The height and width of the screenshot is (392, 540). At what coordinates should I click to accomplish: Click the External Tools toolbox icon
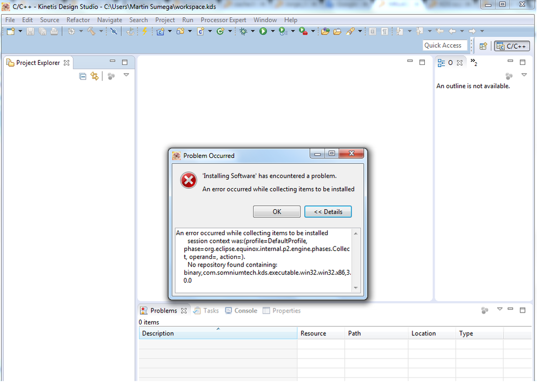pyautogui.click(x=303, y=31)
